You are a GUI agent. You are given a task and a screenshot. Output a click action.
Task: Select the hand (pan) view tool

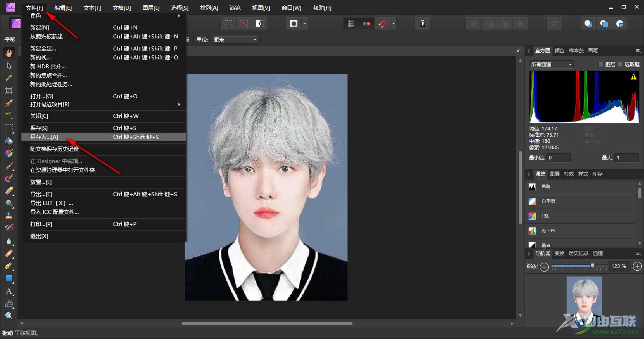pos(9,53)
